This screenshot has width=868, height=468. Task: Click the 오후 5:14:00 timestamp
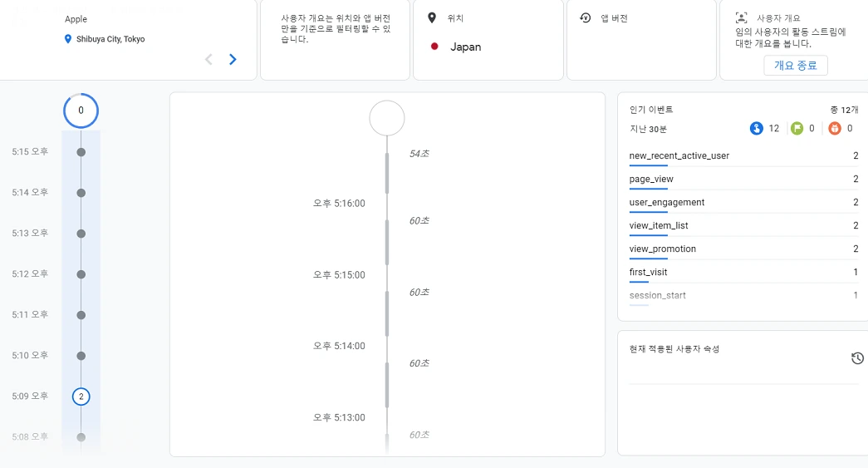339,346
